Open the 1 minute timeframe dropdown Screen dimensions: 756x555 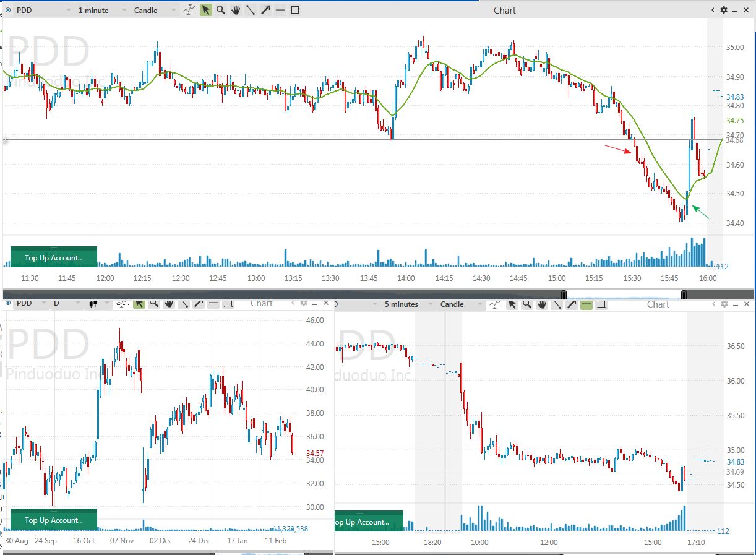(102, 10)
